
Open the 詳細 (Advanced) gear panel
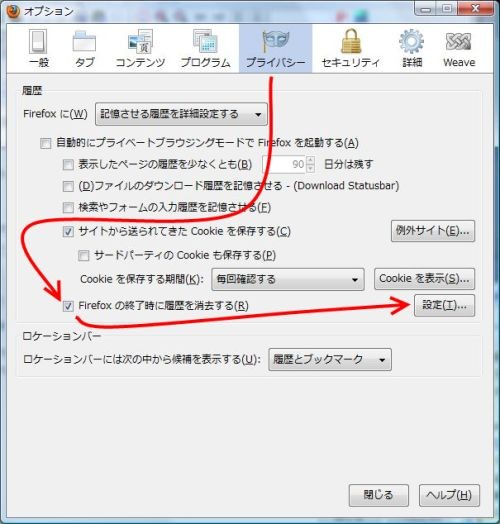pos(412,49)
